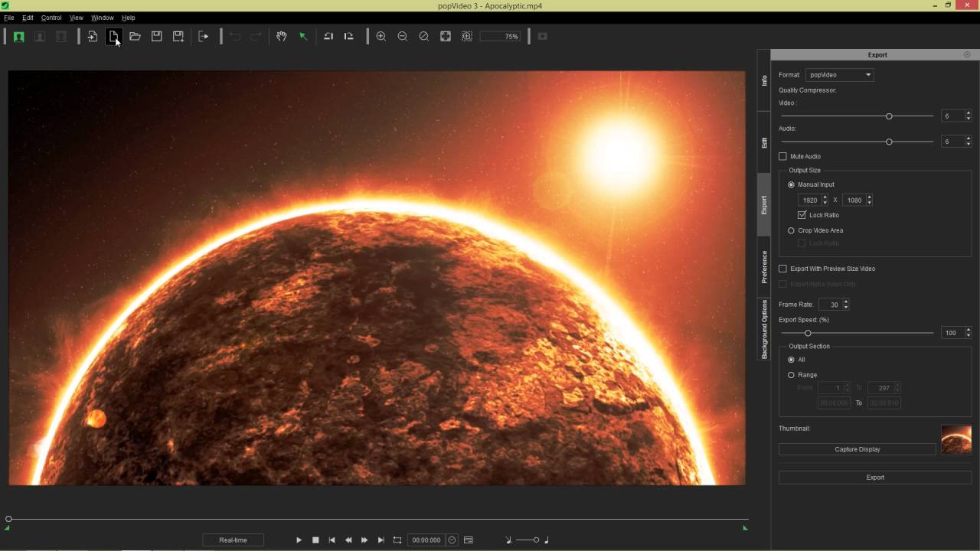Enable the Mute Audio checkbox
The image size is (980, 551).
point(782,156)
